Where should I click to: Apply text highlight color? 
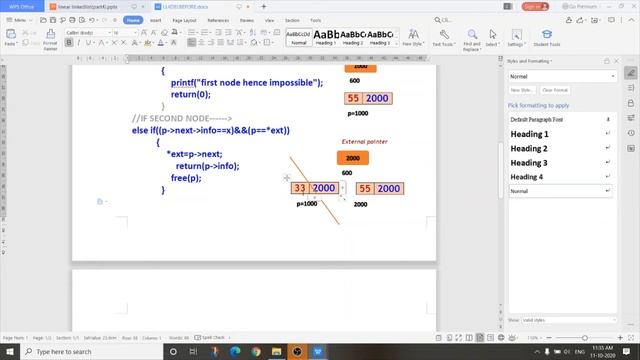(x=148, y=42)
